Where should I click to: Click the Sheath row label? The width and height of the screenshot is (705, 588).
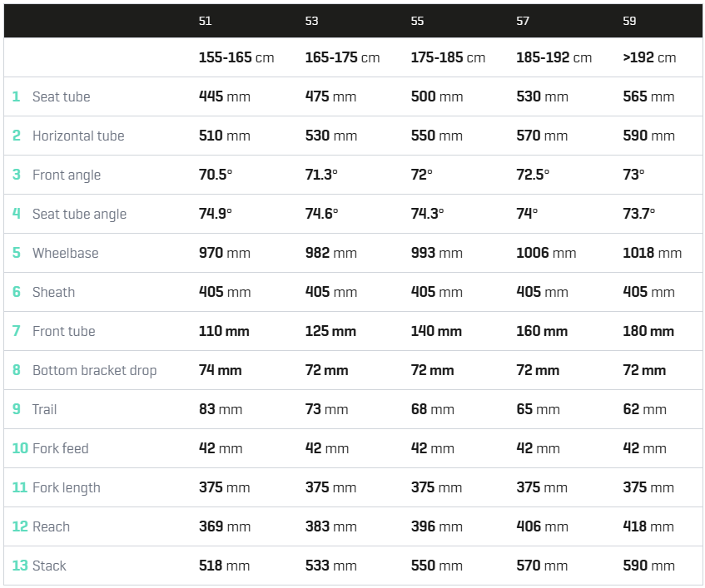53,292
